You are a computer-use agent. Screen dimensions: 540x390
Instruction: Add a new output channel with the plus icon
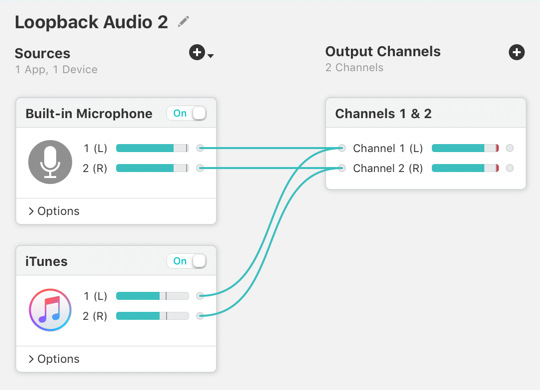[x=517, y=52]
